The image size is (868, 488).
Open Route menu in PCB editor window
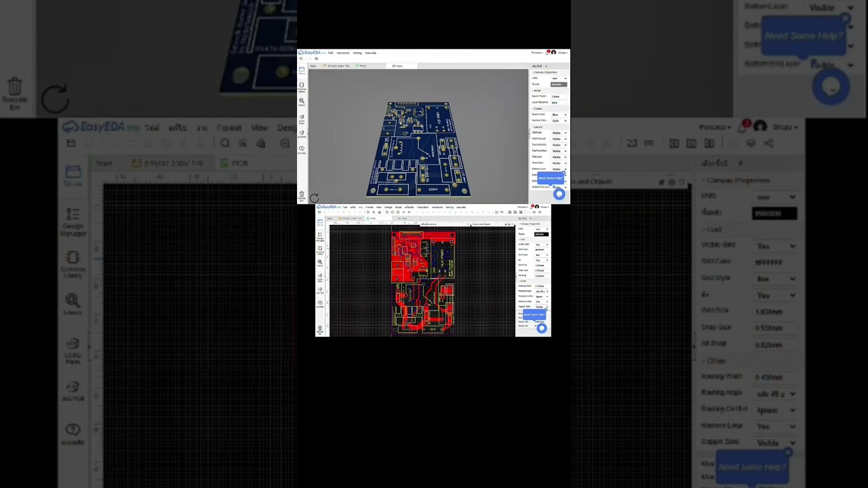tap(398, 207)
